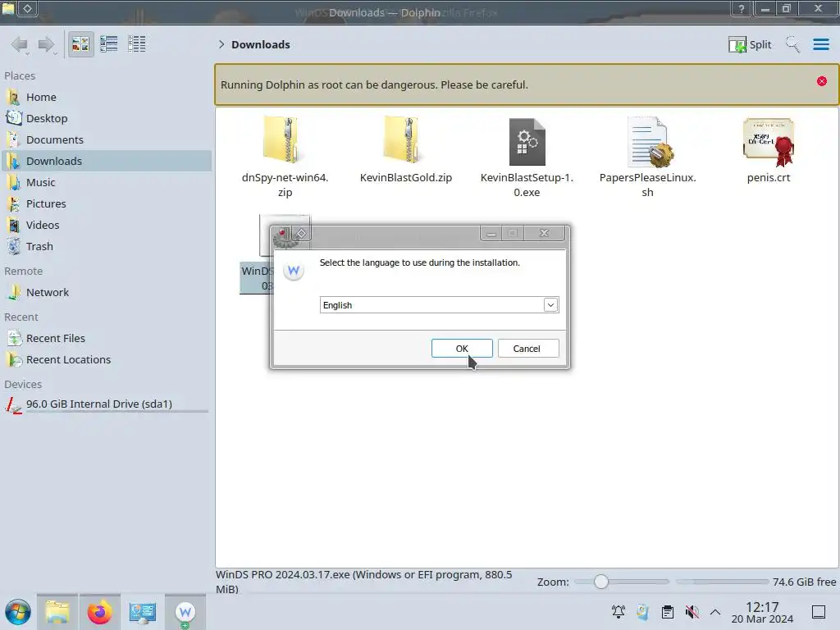Open the 96.0 GiB Internal Drive
The image size is (840, 630).
(106, 404)
